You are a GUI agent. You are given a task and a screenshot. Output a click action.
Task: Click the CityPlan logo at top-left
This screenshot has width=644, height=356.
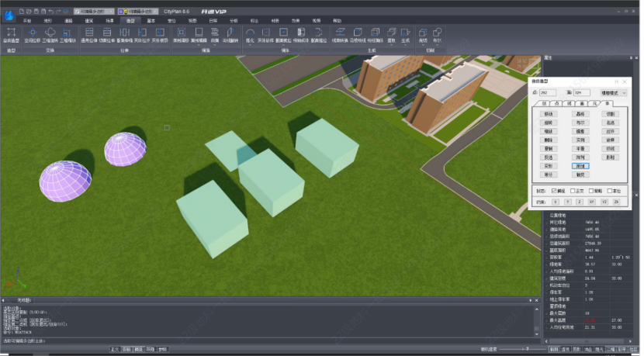[9, 16]
